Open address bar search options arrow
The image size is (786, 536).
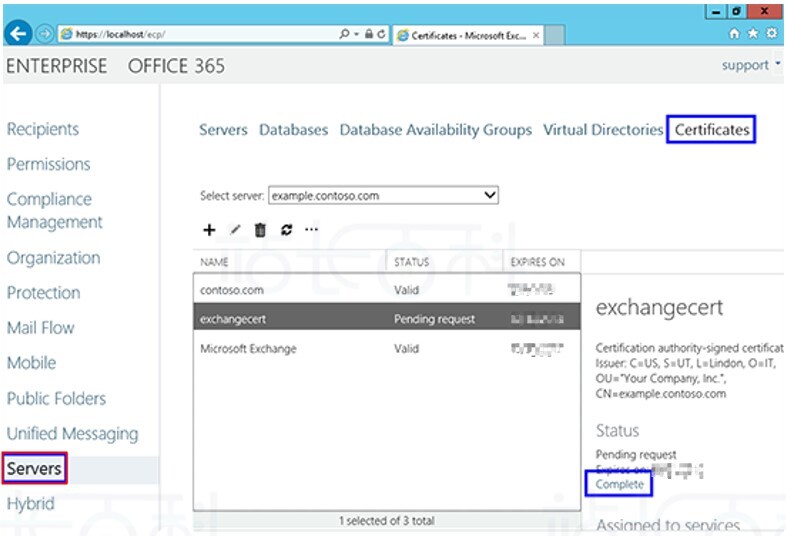(x=356, y=34)
